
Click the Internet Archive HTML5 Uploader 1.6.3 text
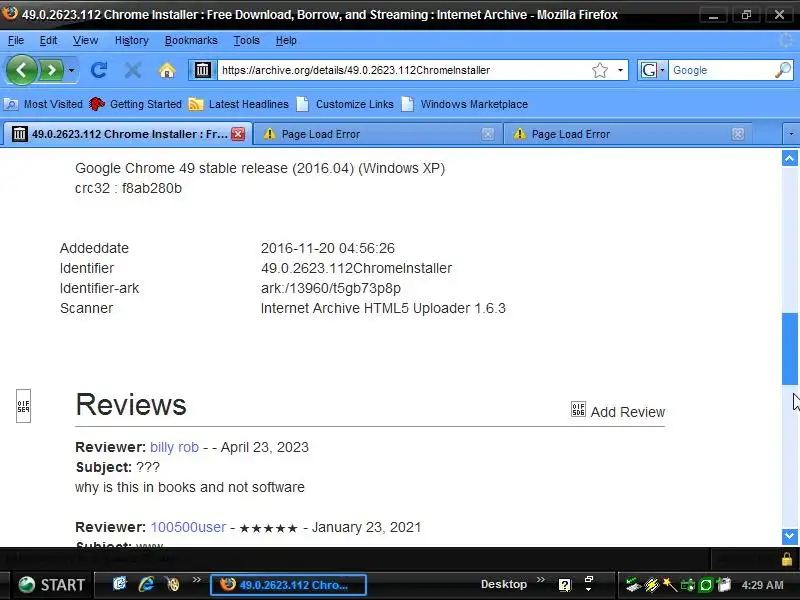tap(383, 308)
